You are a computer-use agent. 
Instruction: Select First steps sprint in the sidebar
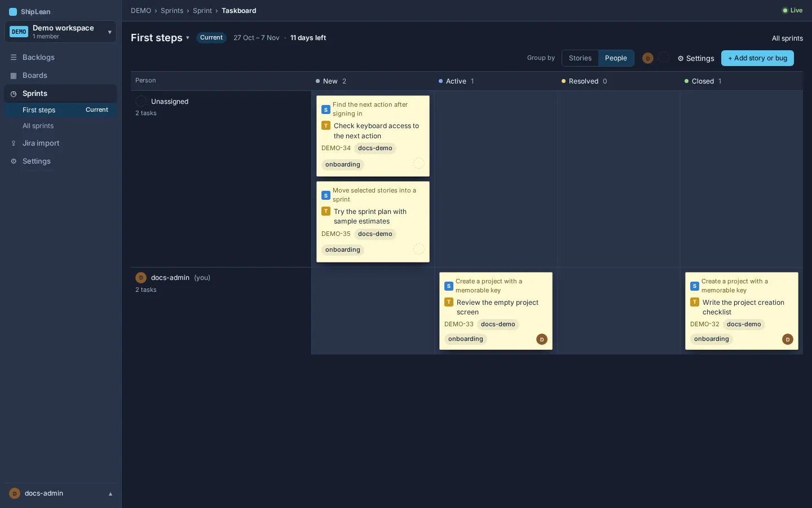pos(61,110)
